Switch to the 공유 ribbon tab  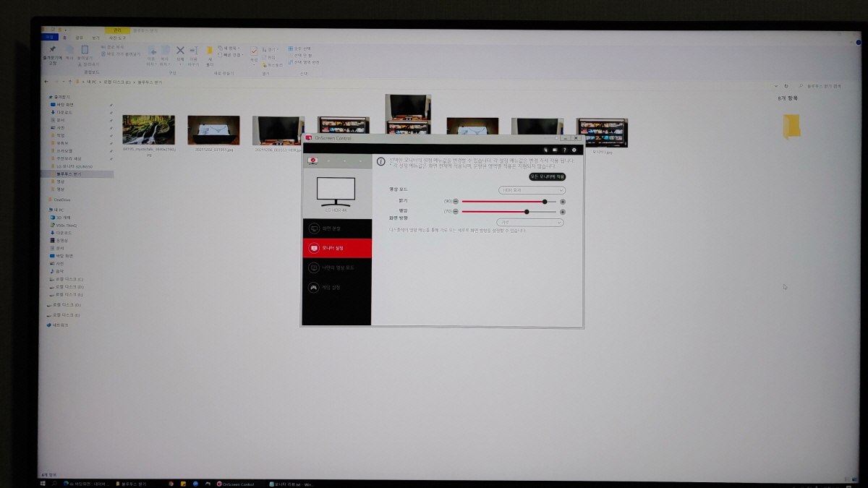pyautogui.click(x=79, y=38)
